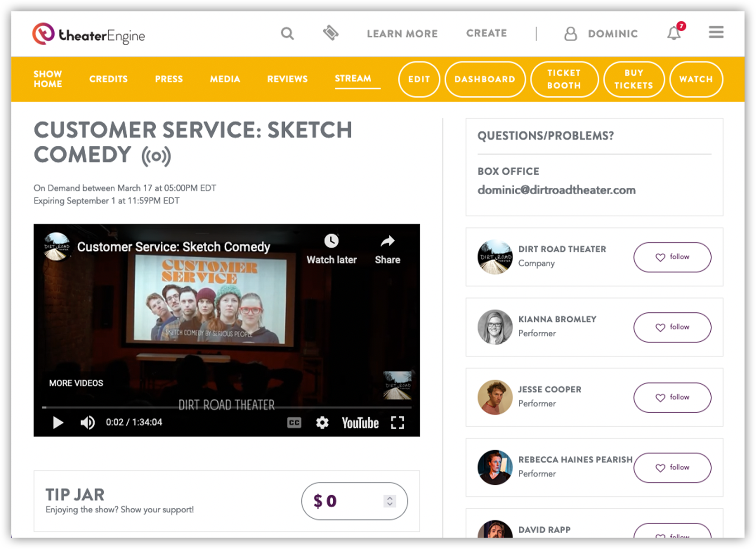Open video settings gear
This screenshot has height=549, width=756.
(x=322, y=423)
